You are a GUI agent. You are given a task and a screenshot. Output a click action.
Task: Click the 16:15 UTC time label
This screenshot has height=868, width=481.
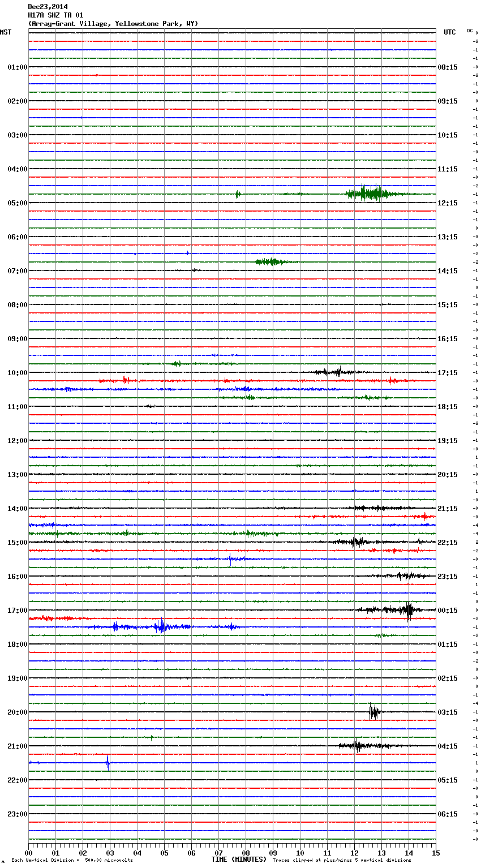pyautogui.click(x=448, y=339)
